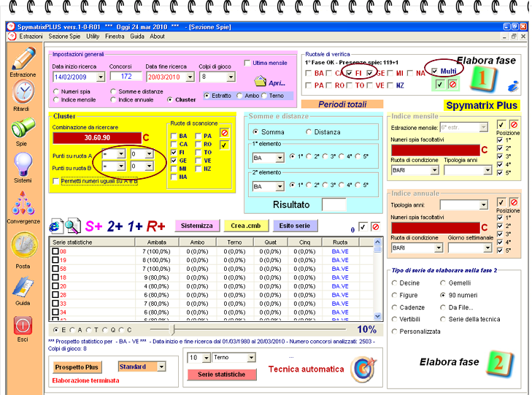The image size is (532, 395).
Task: Select the Ambo radio option
Action: [x=239, y=96]
